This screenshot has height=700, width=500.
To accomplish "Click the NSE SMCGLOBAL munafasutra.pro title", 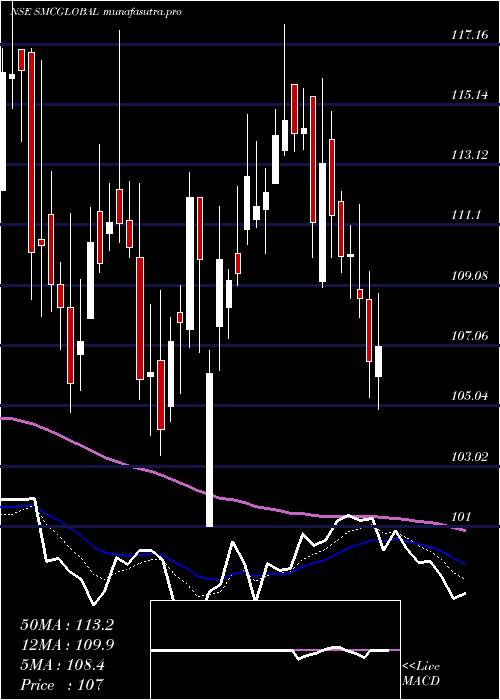I will [x=96, y=12].
